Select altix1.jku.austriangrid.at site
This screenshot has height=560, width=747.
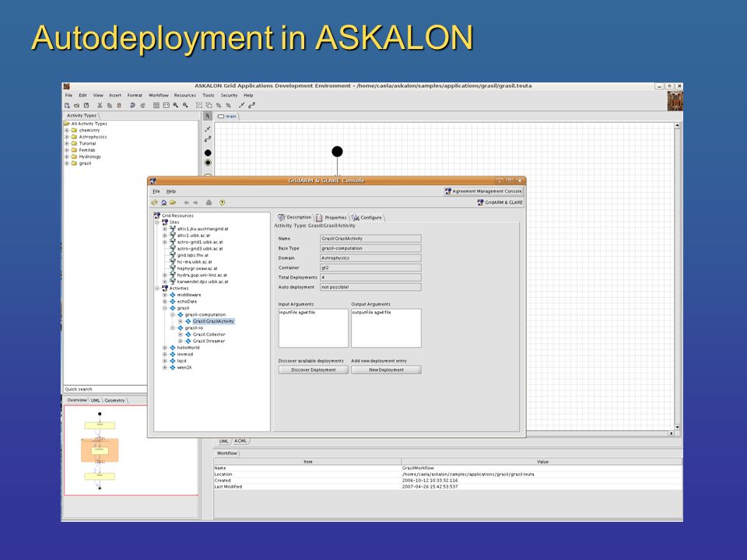click(203, 229)
